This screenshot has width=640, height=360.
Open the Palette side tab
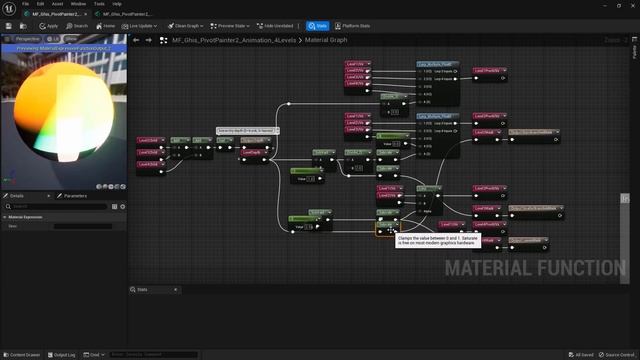634,49
